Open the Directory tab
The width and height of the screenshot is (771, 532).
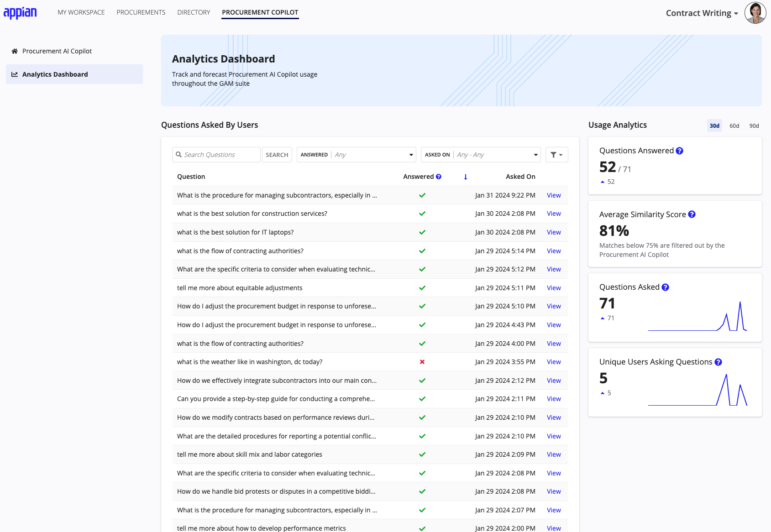pyautogui.click(x=194, y=12)
